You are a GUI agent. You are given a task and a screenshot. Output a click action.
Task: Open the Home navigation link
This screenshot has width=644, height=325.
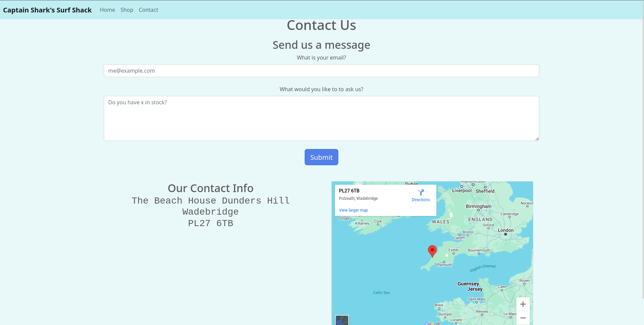point(107,10)
